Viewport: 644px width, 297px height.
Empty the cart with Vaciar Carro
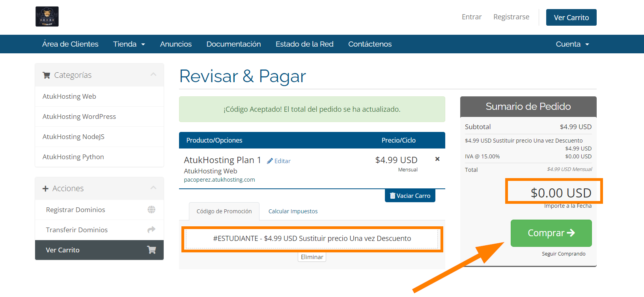coord(410,196)
